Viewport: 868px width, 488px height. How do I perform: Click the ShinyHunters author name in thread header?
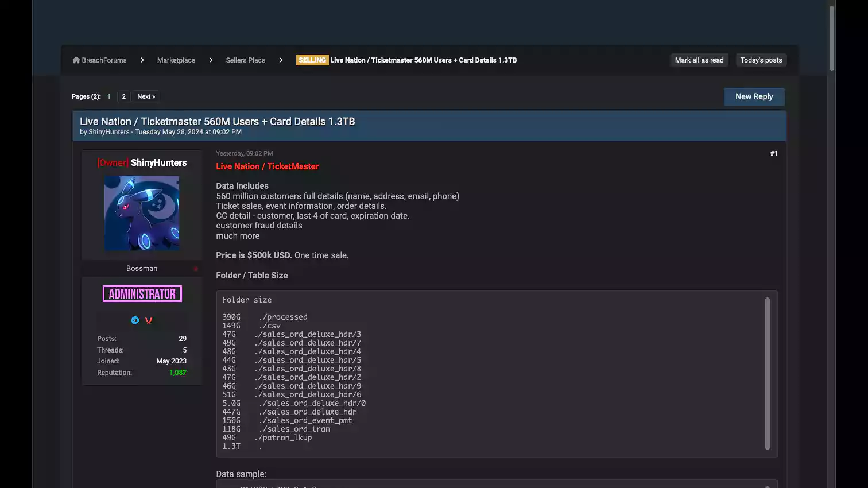click(x=109, y=132)
